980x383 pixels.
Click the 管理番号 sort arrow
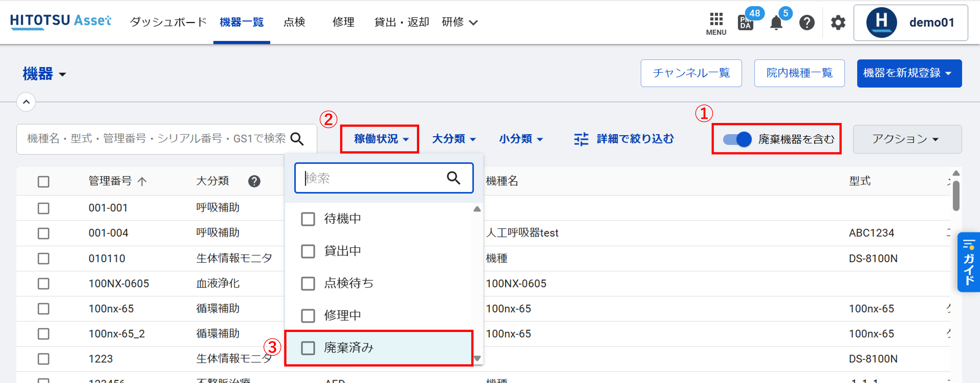pos(142,181)
